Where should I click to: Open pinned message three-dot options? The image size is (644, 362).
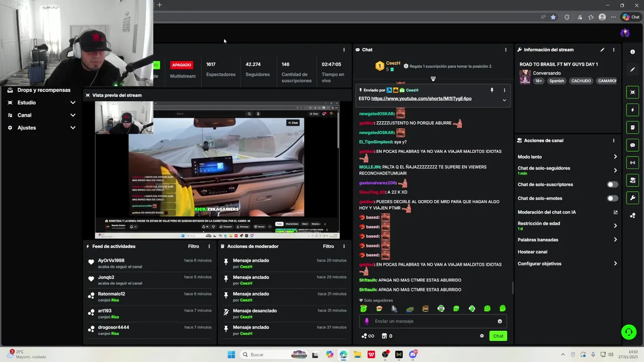pyautogui.click(x=504, y=90)
